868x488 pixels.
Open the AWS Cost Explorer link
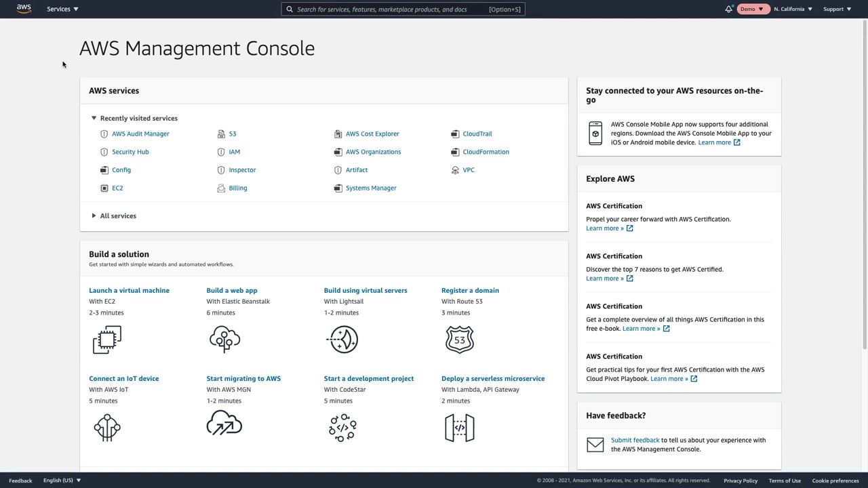(372, 134)
